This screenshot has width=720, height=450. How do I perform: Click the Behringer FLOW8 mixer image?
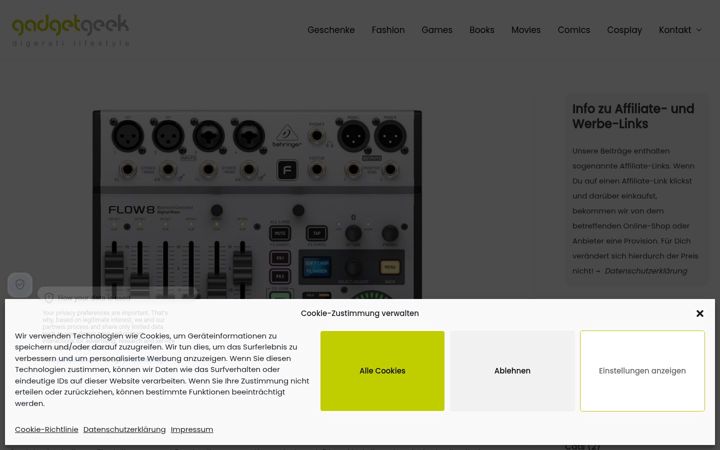tap(257, 204)
